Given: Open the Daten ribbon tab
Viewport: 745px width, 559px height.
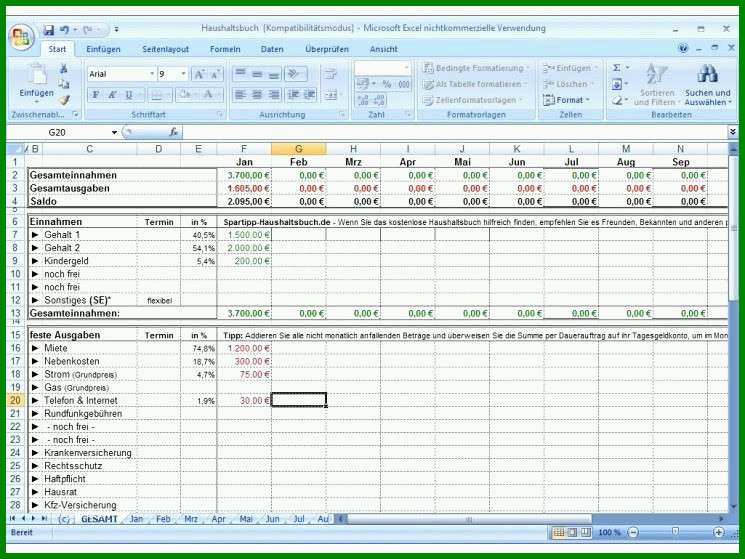Looking at the screenshot, I should (272, 49).
